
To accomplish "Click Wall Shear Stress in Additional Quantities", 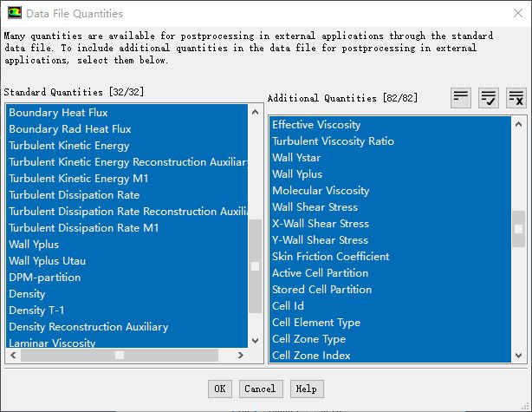I will (x=315, y=207).
